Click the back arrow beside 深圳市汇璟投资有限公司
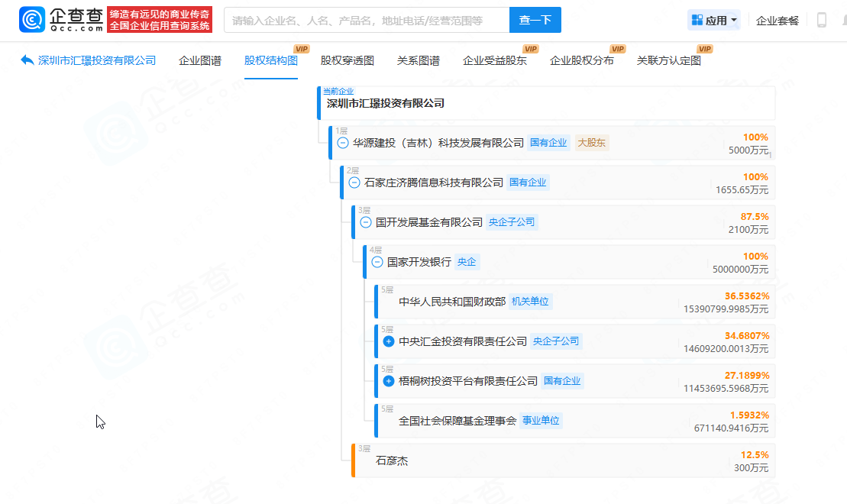 tap(27, 60)
